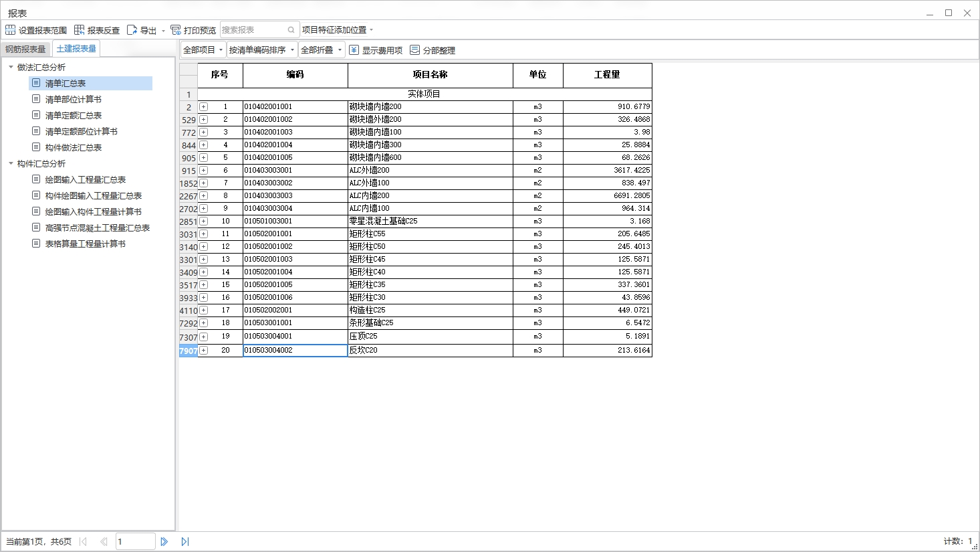
Task: Expand row 3 砌块墙内墙100
Action: click(x=204, y=132)
